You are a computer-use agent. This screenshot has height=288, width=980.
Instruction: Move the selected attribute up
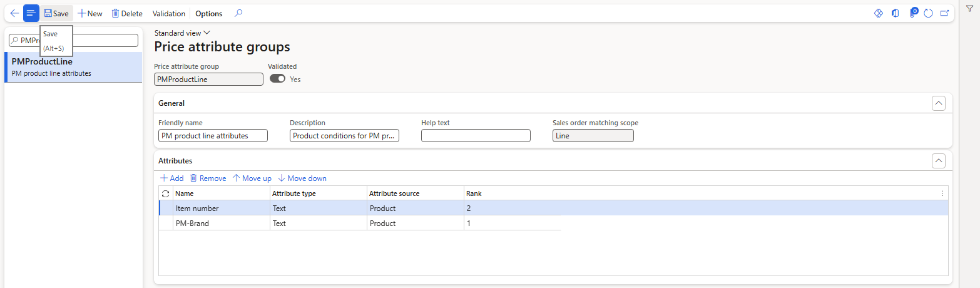(252, 178)
